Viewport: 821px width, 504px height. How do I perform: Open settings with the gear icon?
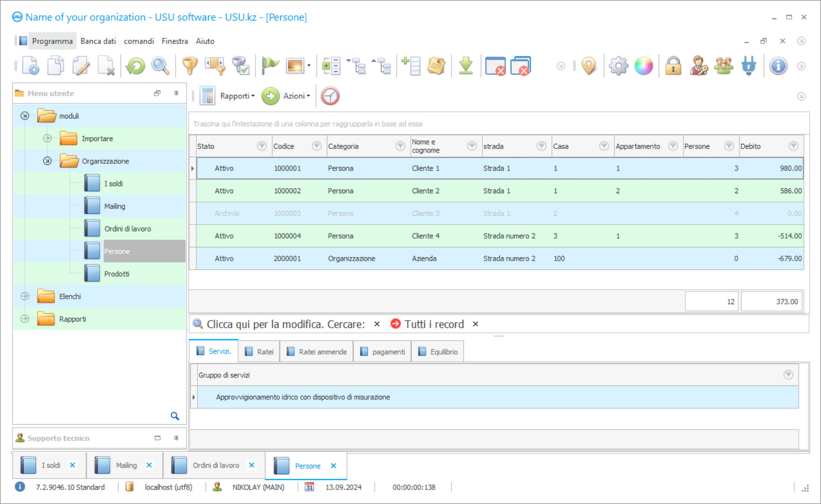click(618, 66)
